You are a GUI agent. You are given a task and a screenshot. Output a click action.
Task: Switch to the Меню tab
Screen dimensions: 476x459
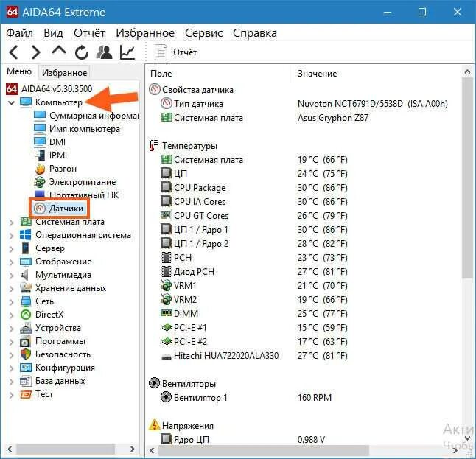click(19, 71)
